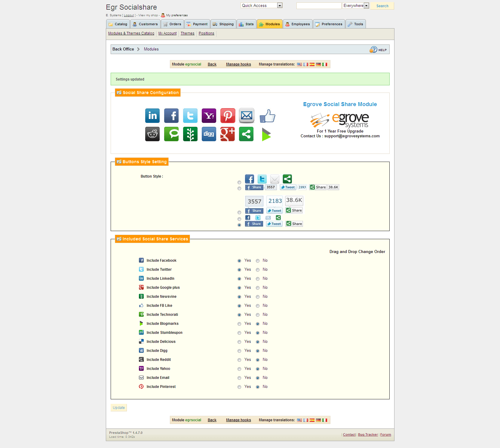Click the Yahoo share icon
This screenshot has height=448, width=500.
pos(209,116)
